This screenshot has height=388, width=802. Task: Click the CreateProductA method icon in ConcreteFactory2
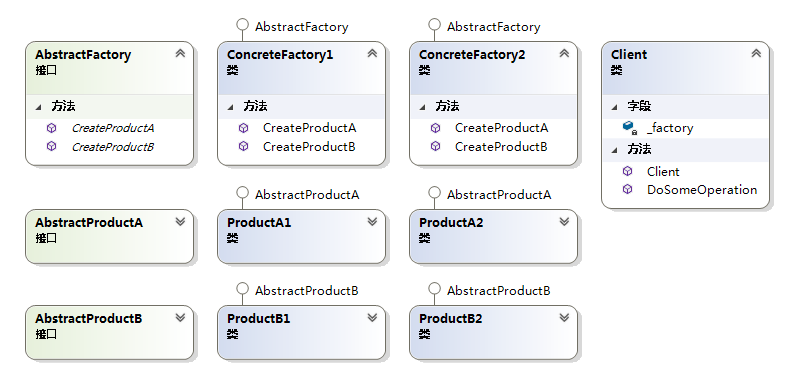(435, 128)
